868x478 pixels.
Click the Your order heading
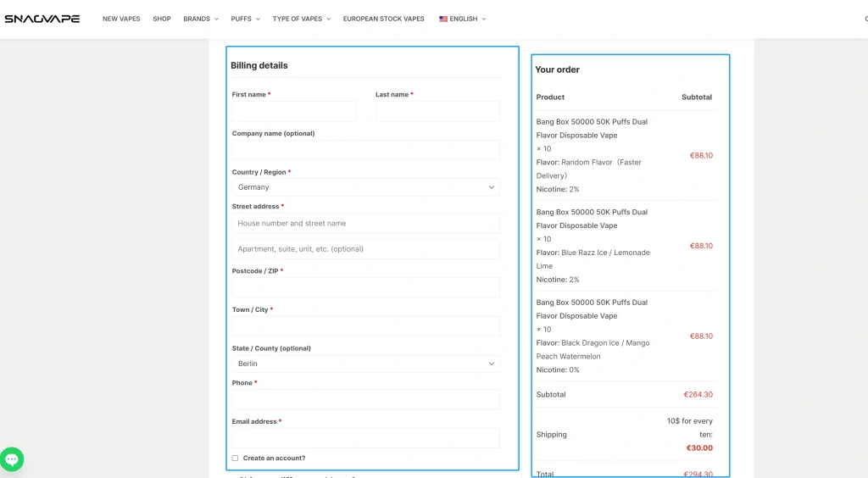click(557, 69)
